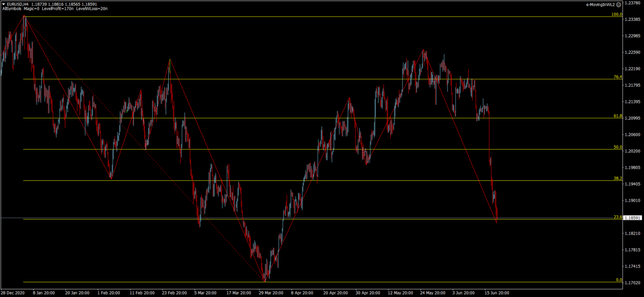Viewport: 644px width, 297px height.
Task: Click price scale value 1.18210
Action: coord(633,234)
